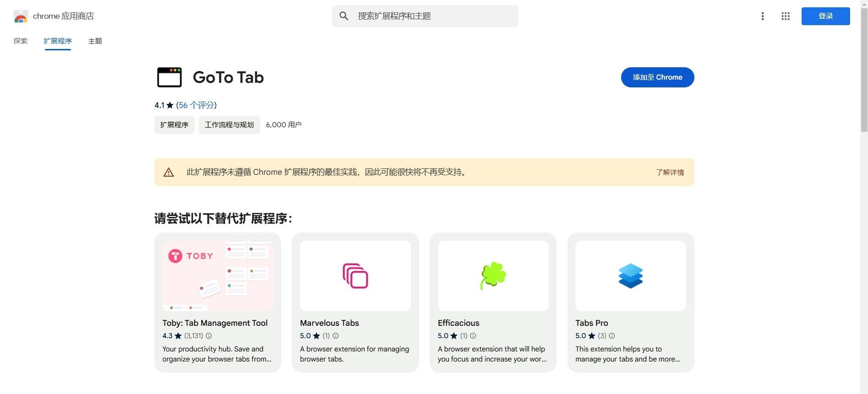The image size is (868, 394).
Task: Click the 添加至 Chrome button
Action: pyautogui.click(x=658, y=77)
